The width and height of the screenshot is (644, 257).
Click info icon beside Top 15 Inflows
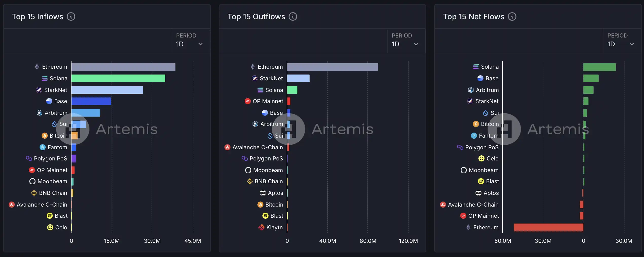(x=71, y=17)
